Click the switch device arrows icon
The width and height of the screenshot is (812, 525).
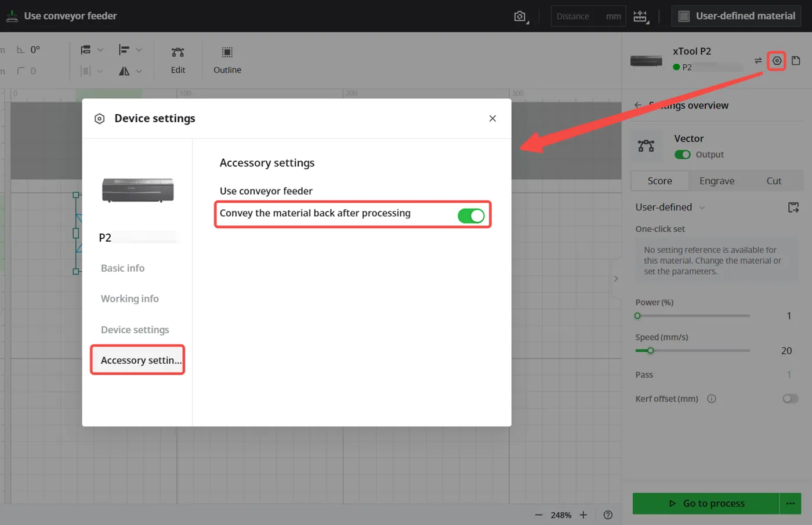point(758,60)
